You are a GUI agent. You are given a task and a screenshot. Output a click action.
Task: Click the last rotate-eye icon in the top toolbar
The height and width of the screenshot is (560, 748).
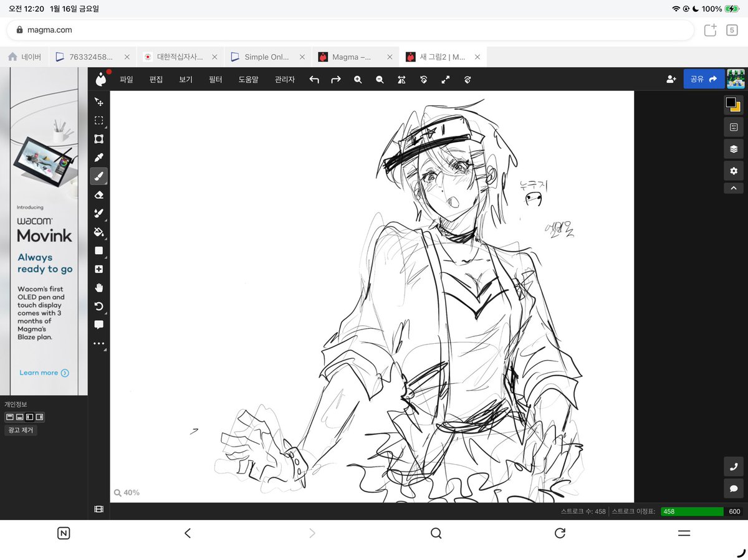[467, 80]
